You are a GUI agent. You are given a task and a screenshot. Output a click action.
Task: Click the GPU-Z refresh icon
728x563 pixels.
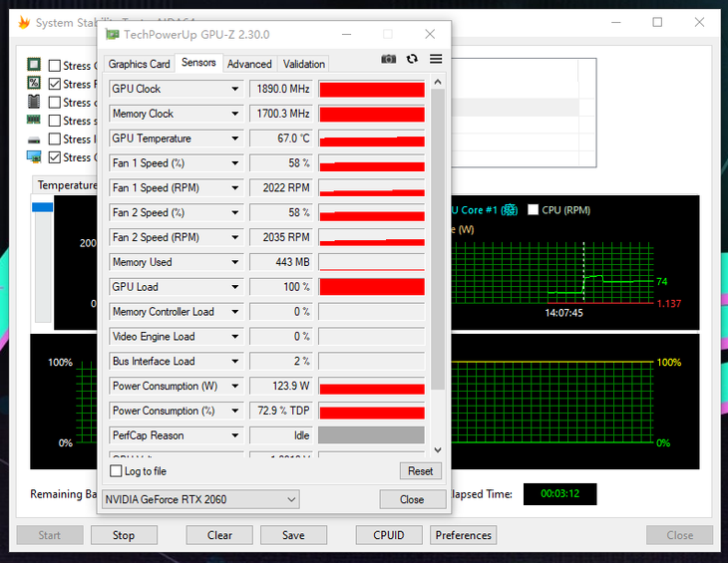pyautogui.click(x=412, y=60)
